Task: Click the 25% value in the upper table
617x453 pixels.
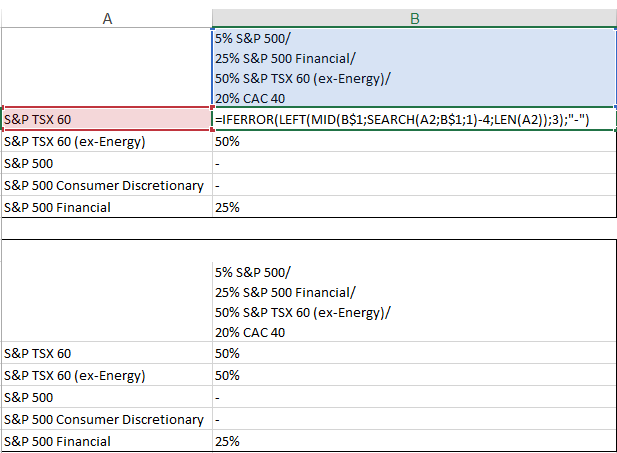Action: (x=225, y=208)
